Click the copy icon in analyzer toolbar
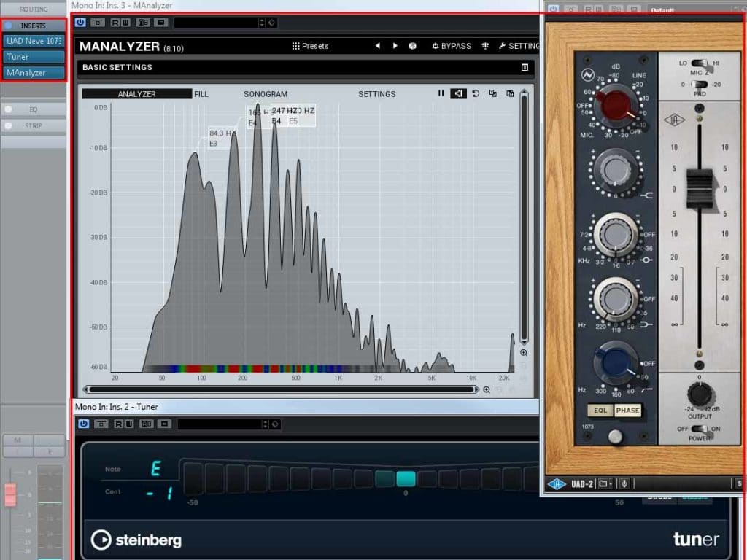The width and height of the screenshot is (747, 560). click(x=492, y=93)
